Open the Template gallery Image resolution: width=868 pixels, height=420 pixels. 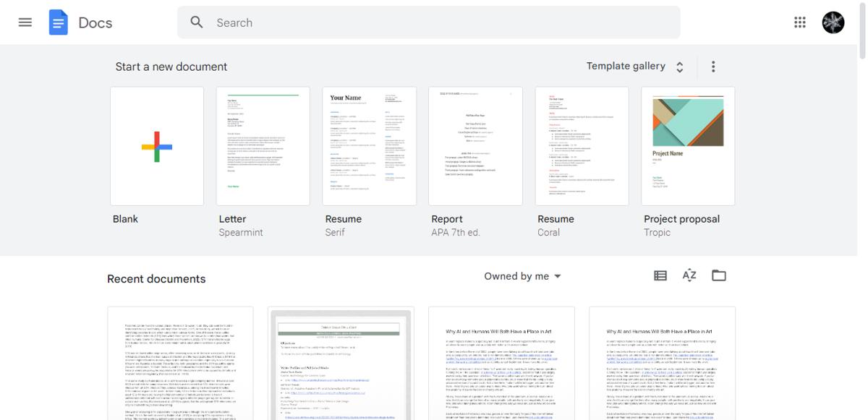tap(626, 65)
